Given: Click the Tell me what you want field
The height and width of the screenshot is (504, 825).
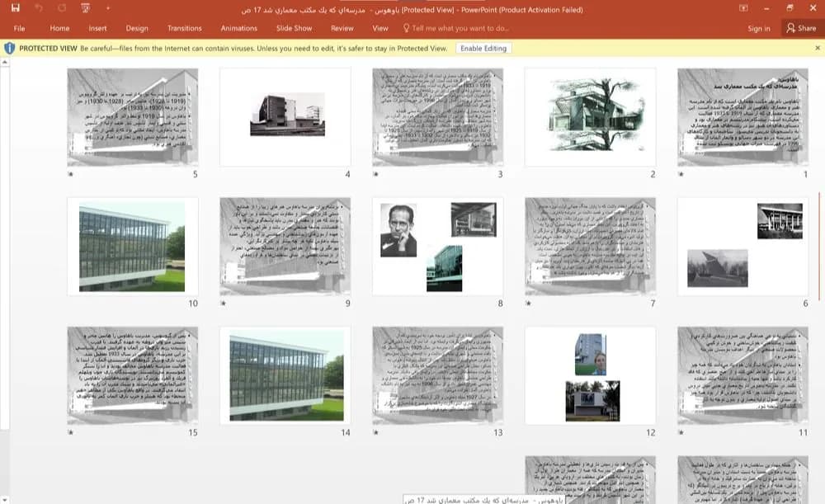Looking at the screenshot, I should click(456, 28).
